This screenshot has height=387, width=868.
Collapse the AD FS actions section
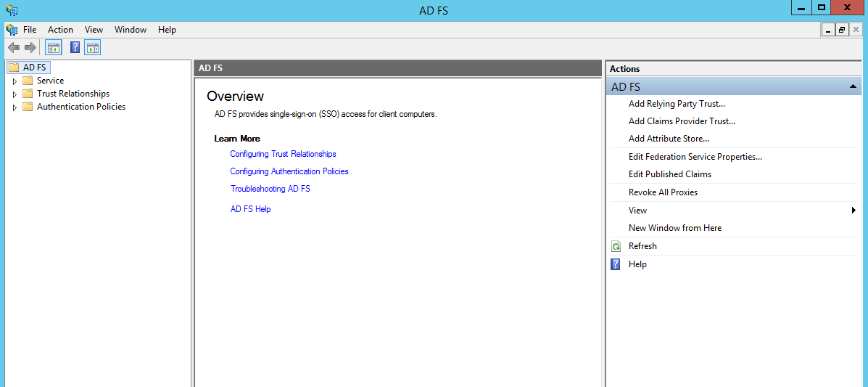click(x=853, y=87)
